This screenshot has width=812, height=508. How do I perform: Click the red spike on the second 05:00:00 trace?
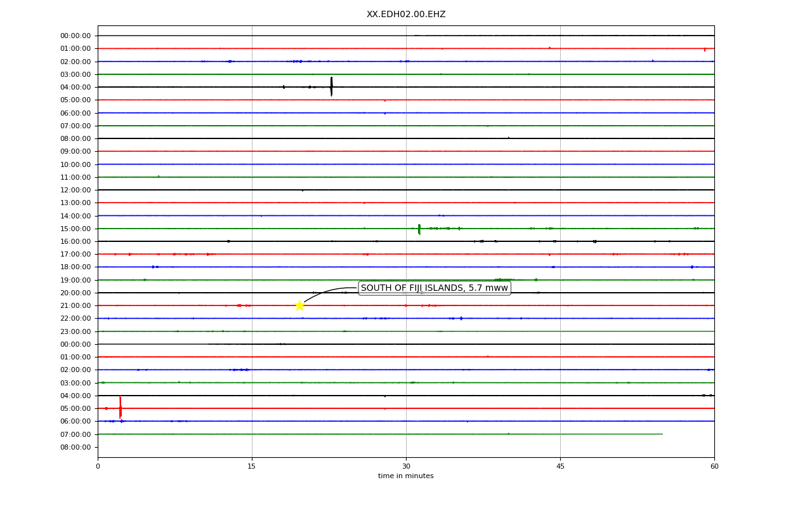(x=120, y=407)
